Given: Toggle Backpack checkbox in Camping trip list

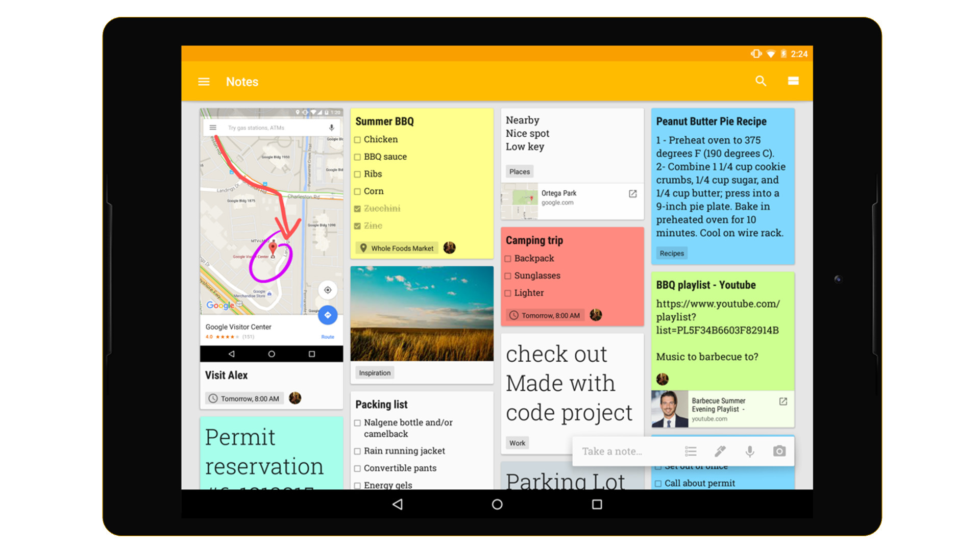Looking at the screenshot, I should tap(508, 259).
